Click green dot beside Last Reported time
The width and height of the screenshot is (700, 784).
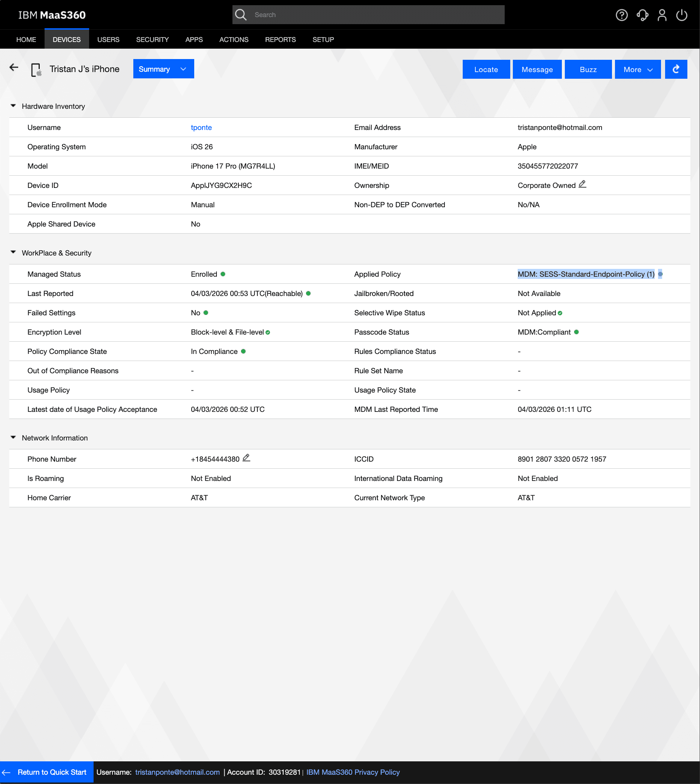(308, 293)
